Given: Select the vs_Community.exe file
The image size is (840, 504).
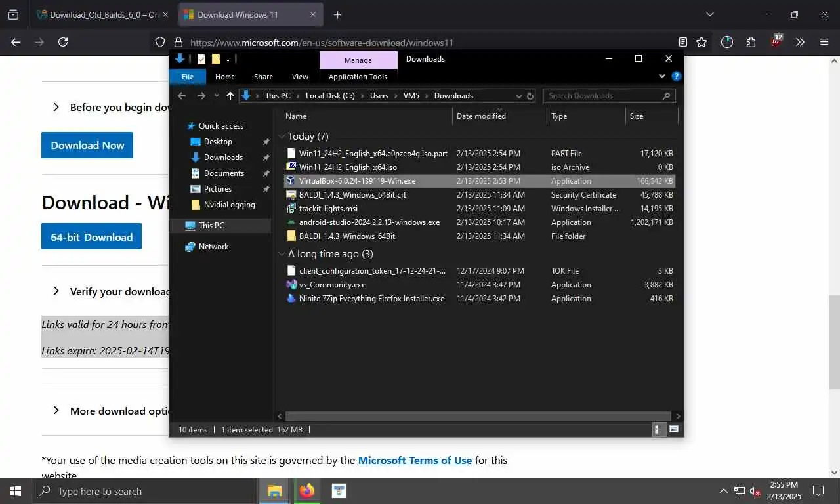Looking at the screenshot, I should coord(480,285).
